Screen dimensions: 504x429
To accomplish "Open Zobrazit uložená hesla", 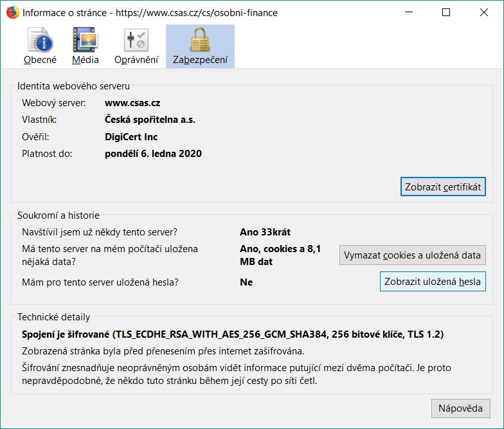I will click(433, 282).
